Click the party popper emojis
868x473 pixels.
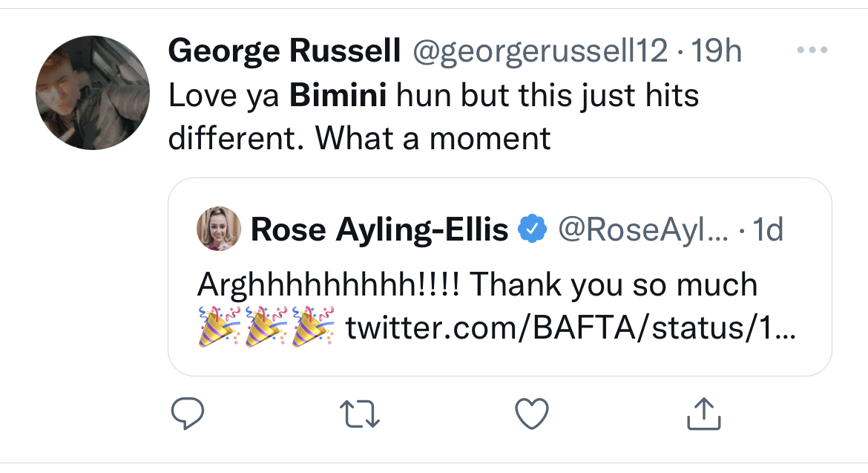point(265,327)
